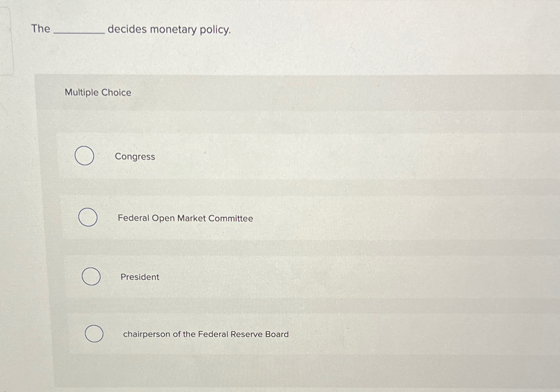Click the President answer text

[x=140, y=277]
